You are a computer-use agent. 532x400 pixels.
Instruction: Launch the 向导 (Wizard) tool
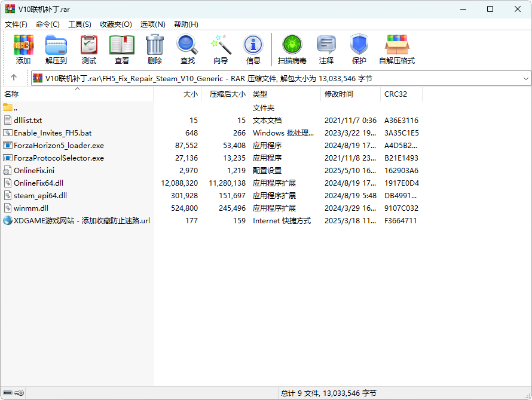click(x=220, y=49)
